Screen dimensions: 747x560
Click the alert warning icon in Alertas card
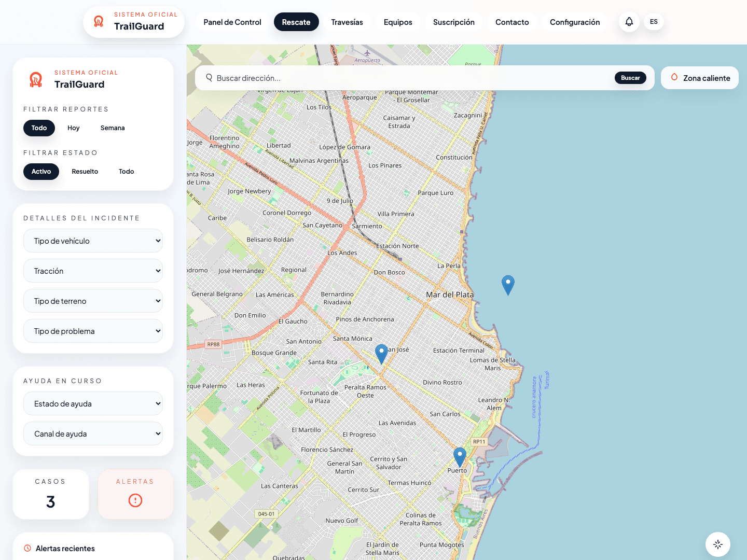[135, 500]
